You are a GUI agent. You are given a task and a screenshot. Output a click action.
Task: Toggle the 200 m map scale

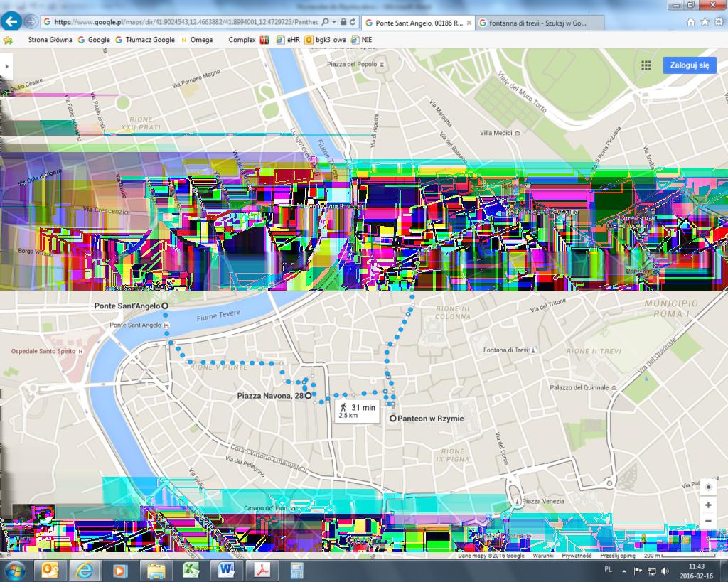pyautogui.click(x=679, y=556)
